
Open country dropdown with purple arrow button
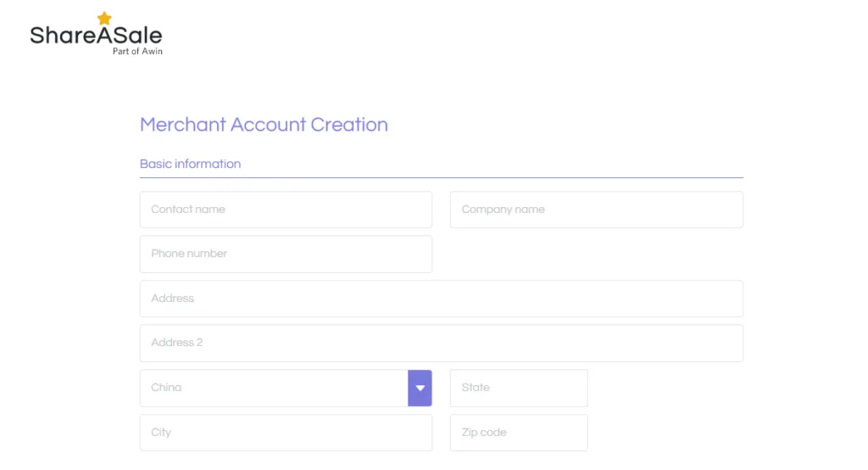click(420, 388)
